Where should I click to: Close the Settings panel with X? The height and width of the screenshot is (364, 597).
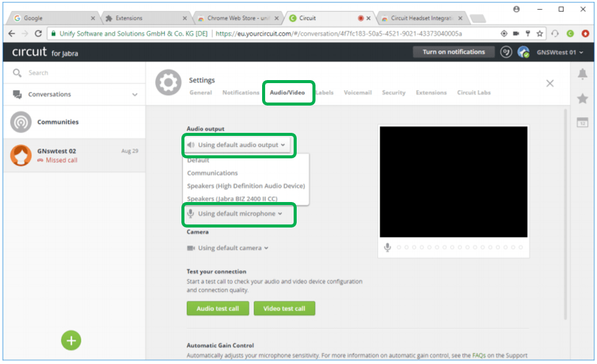click(x=550, y=83)
